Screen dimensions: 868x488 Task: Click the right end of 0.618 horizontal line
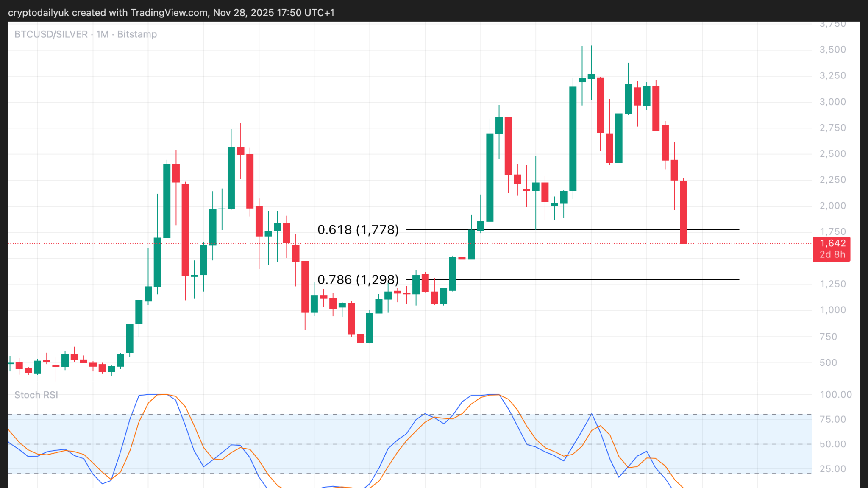pos(738,229)
